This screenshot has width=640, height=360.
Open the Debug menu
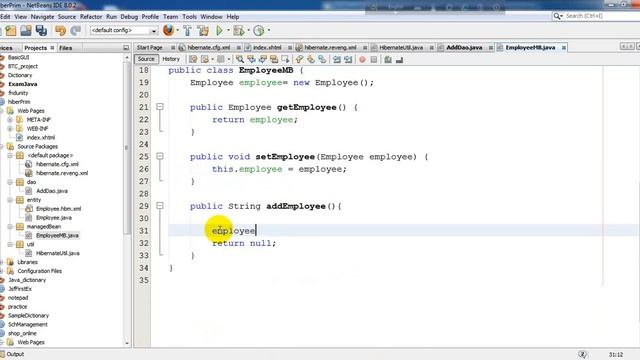[129, 17]
